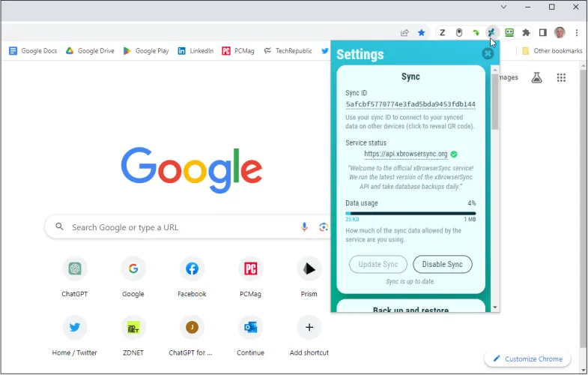Open Chrome three-dot menu
Viewport: 588px width, 375px height.
[x=577, y=33]
